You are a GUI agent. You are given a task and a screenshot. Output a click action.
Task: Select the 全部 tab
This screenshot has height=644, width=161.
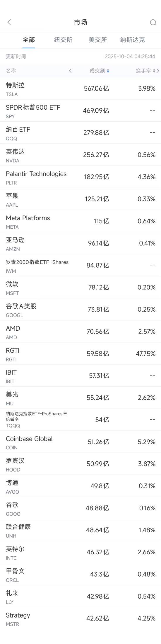(x=29, y=40)
